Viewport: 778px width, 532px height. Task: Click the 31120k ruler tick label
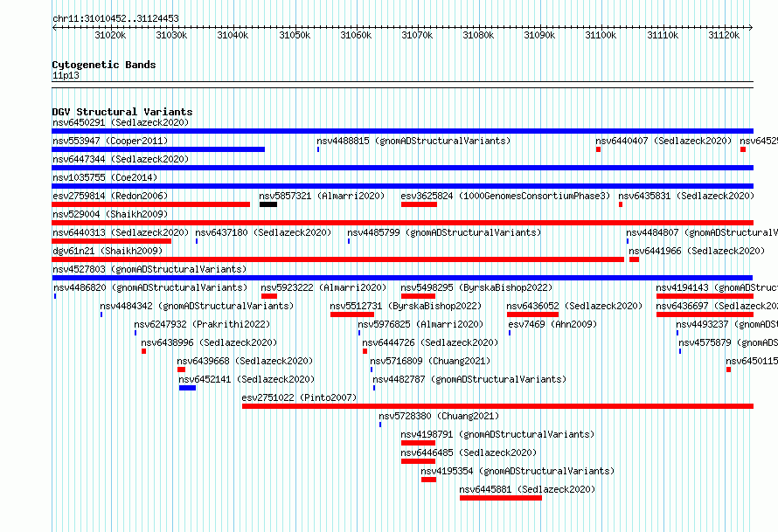[724, 35]
